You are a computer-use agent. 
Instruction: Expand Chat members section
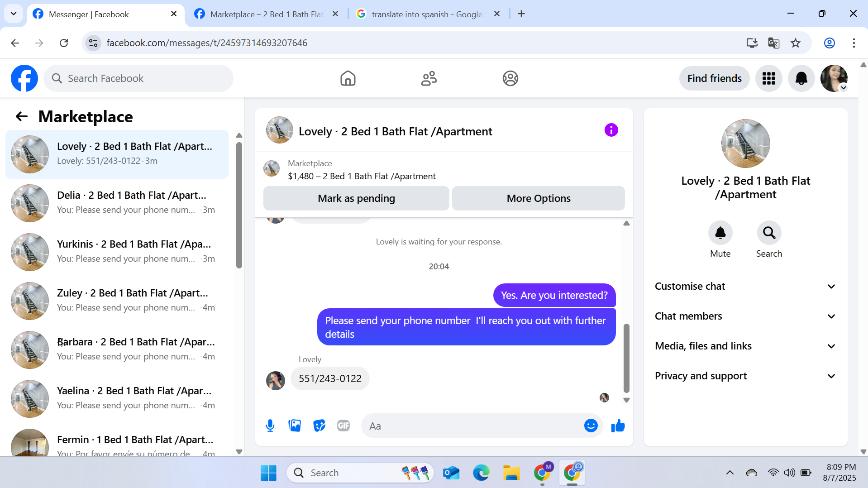click(745, 316)
